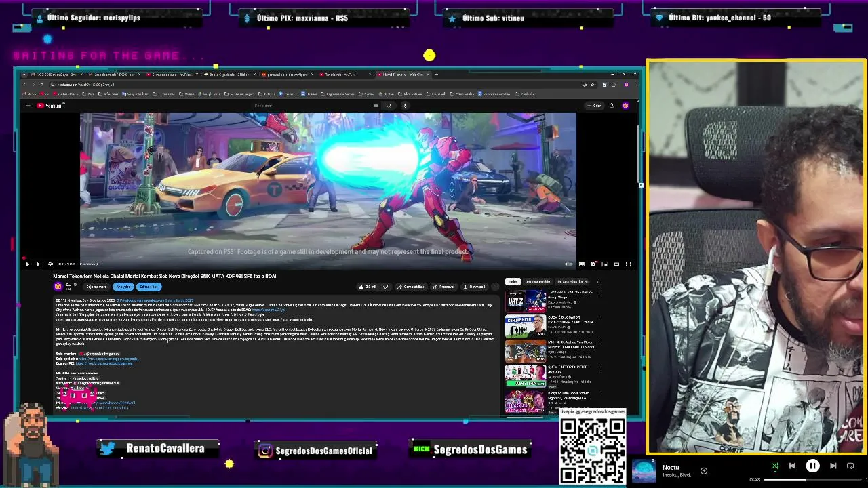Image resolution: width=868 pixels, height=488 pixels.
Task: Click the Promover button
Action: [444, 287]
